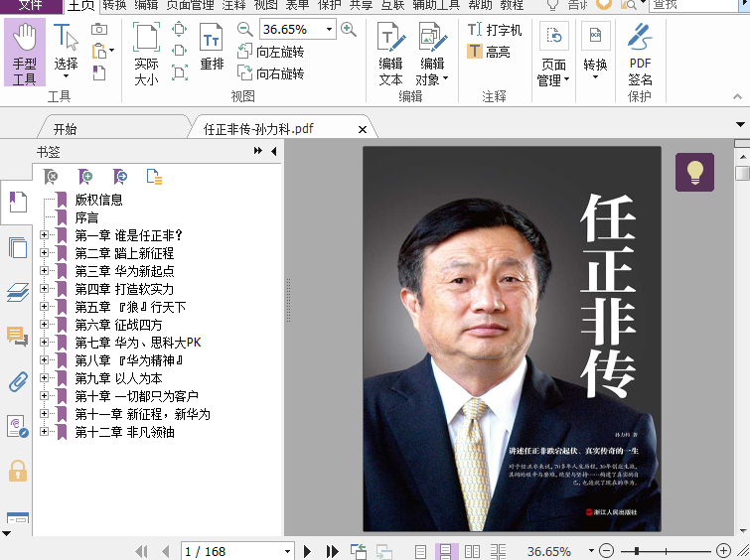Open status bar zoom level dropdown
Viewport: 750px width, 560px height.
(x=591, y=551)
